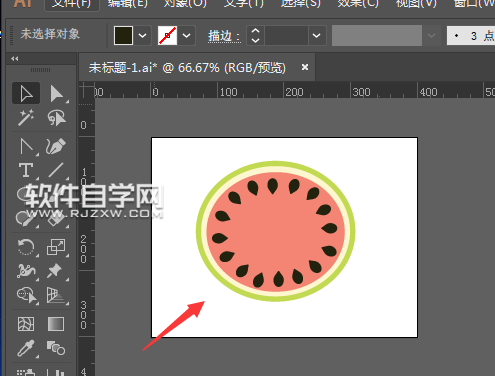The height and width of the screenshot is (376, 495).
Task: Select the Type tool
Action: click(26, 170)
